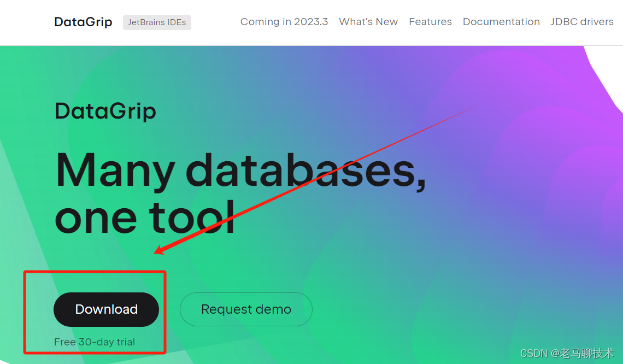Image resolution: width=623 pixels, height=364 pixels.
Task: Open JDBC drivers navigation link
Action: coord(581,22)
